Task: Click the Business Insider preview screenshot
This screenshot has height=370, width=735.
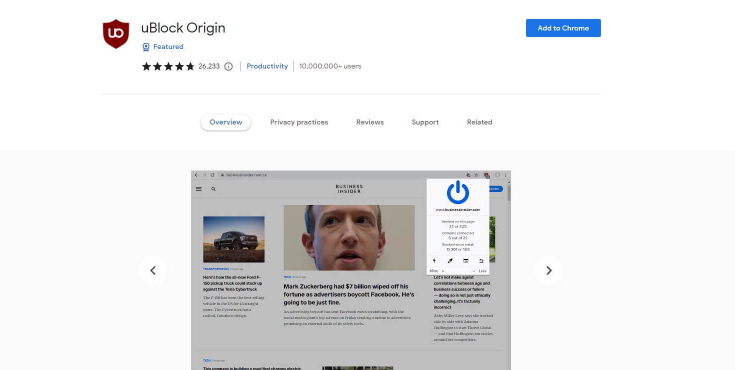Action: click(351, 270)
